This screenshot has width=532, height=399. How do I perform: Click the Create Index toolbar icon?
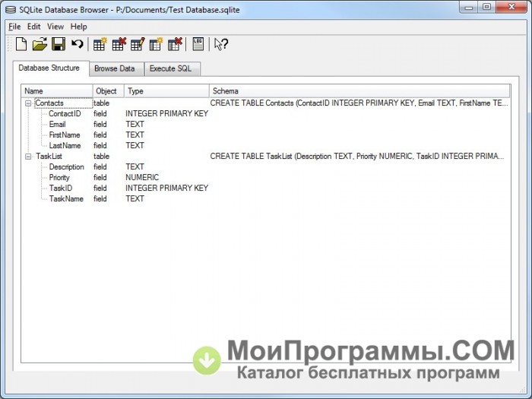pos(156,44)
